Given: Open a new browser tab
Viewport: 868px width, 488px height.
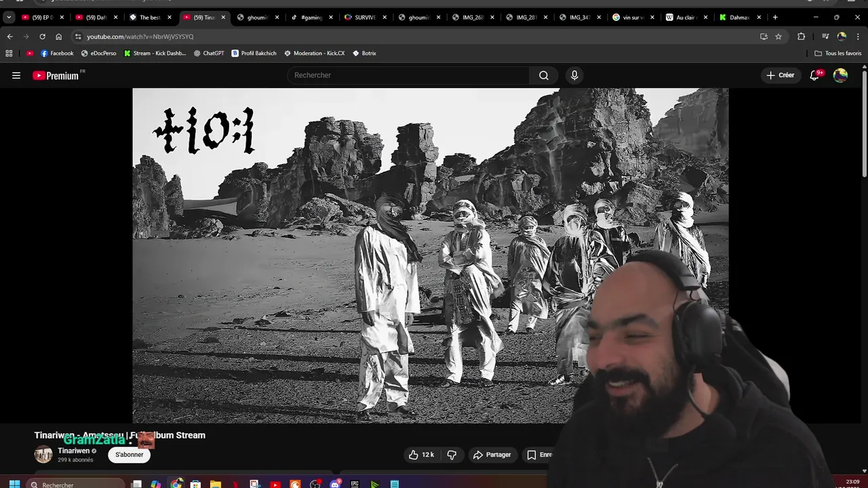Looking at the screenshot, I should tap(775, 18).
